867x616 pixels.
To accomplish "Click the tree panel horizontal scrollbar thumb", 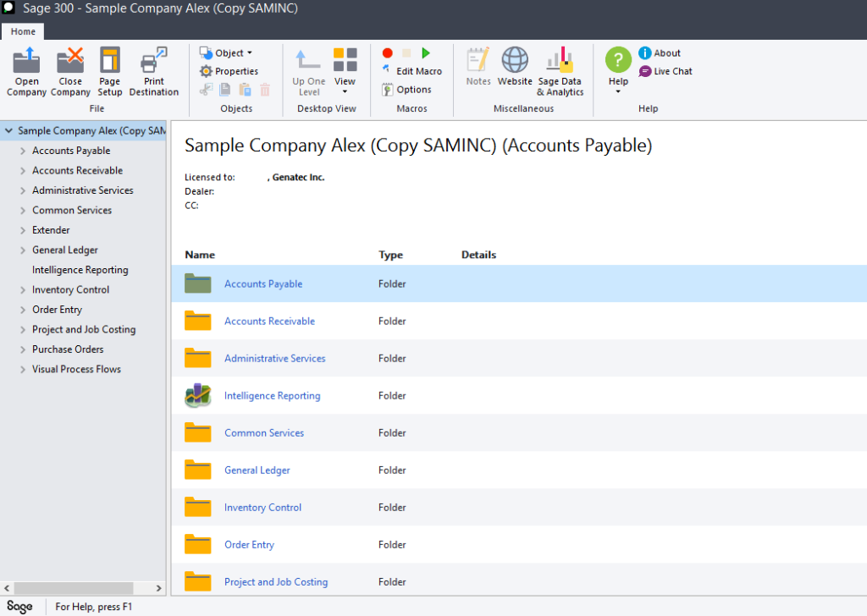I will (x=74, y=588).
